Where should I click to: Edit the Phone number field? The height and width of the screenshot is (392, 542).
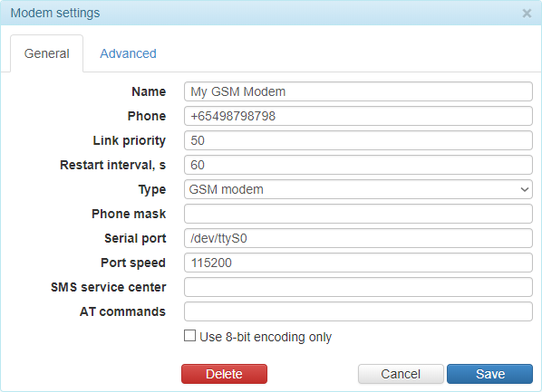(358, 116)
